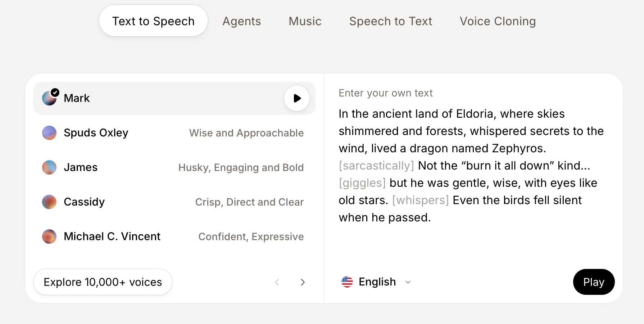Image resolution: width=644 pixels, height=324 pixels.
Task: Expand language list using the chevron arrow
Action: (x=408, y=282)
